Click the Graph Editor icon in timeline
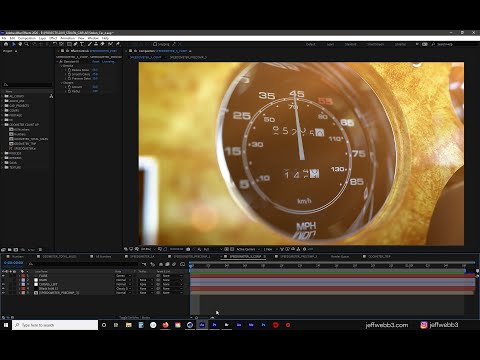This screenshot has width=480, height=360. coord(183,264)
